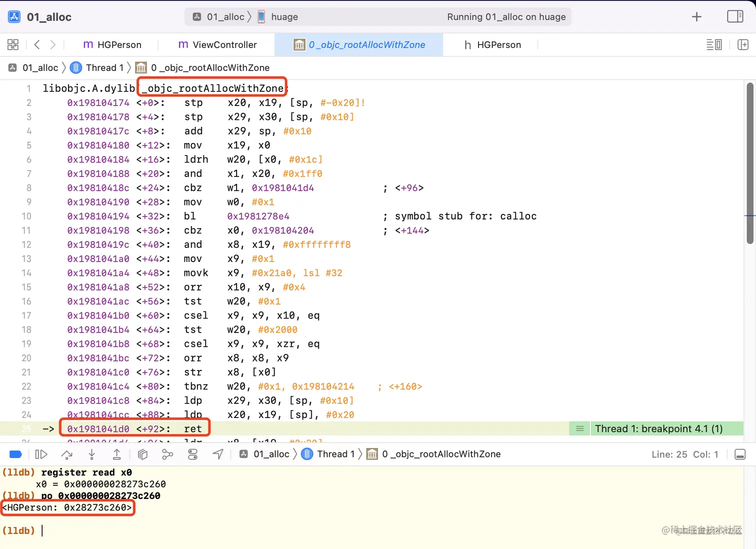Click the 'symbol stub for: calloc' comment
Screen dimensions: 756x549
pos(465,216)
